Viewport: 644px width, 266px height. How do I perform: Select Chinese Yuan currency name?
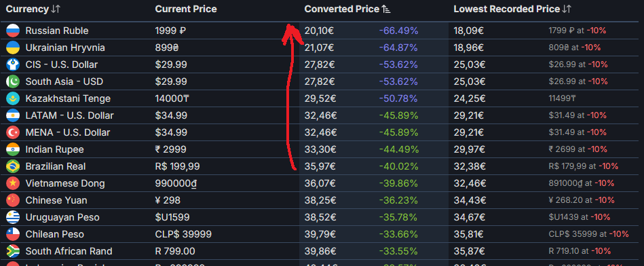[56, 200]
